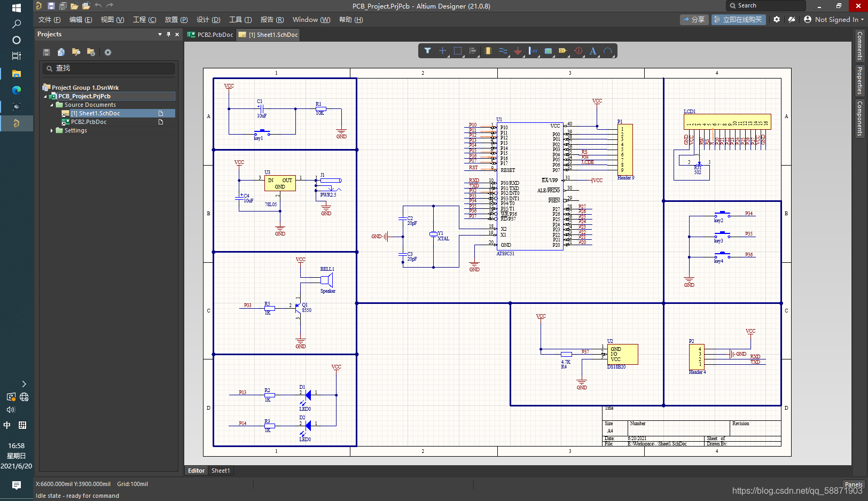Select the place wire tool
868x501 pixels.
(x=503, y=51)
